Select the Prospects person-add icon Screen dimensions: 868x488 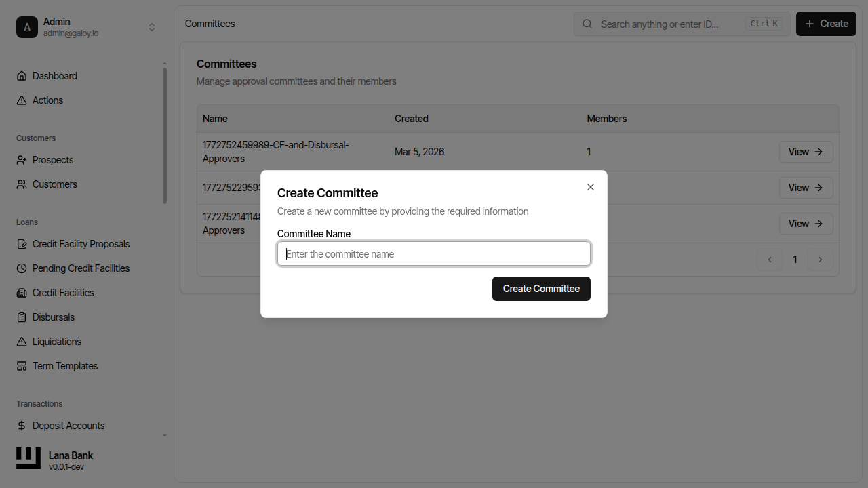(21, 159)
